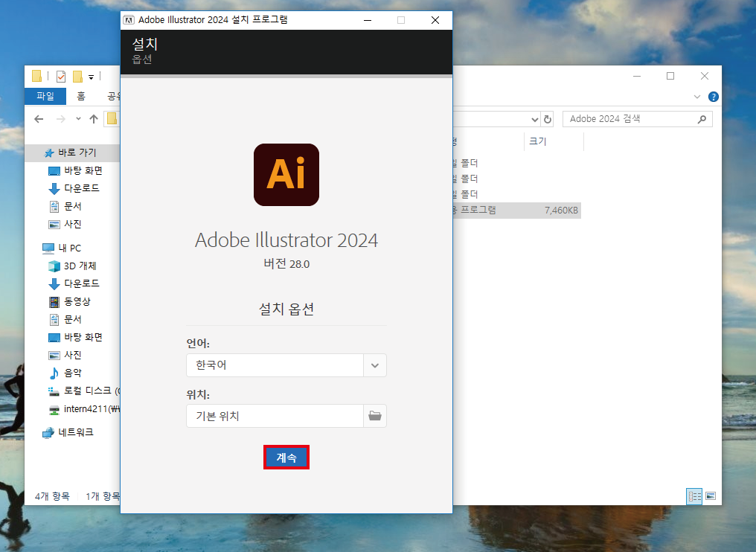Image resolution: width=756 pixels, height=552 pixels.
Task: Click Explorer up-one-level arrow
Action: pyautogui.click(x=94, y=118)
